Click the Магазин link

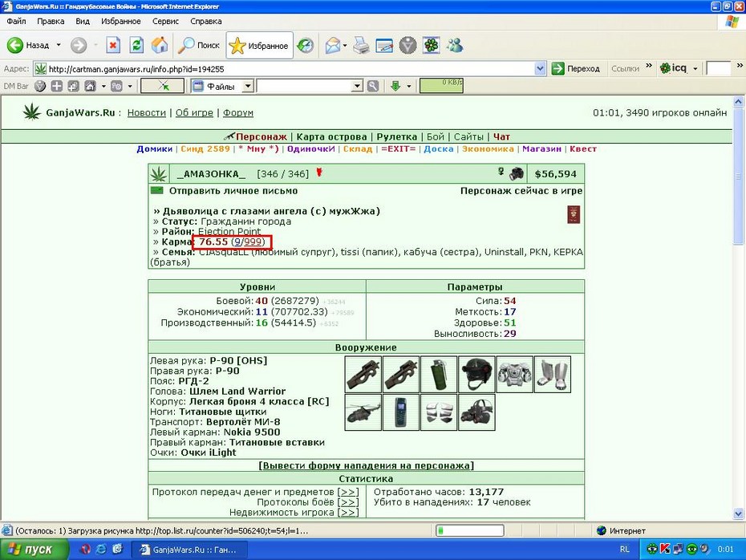coord(541,149)
